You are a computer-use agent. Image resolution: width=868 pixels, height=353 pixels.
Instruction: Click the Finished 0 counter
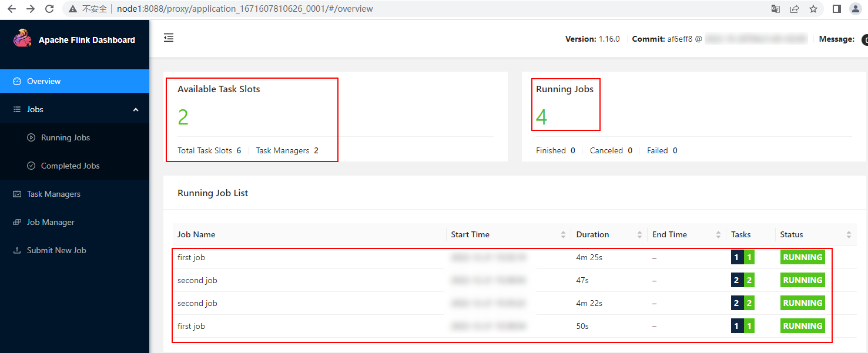[555, 150]
